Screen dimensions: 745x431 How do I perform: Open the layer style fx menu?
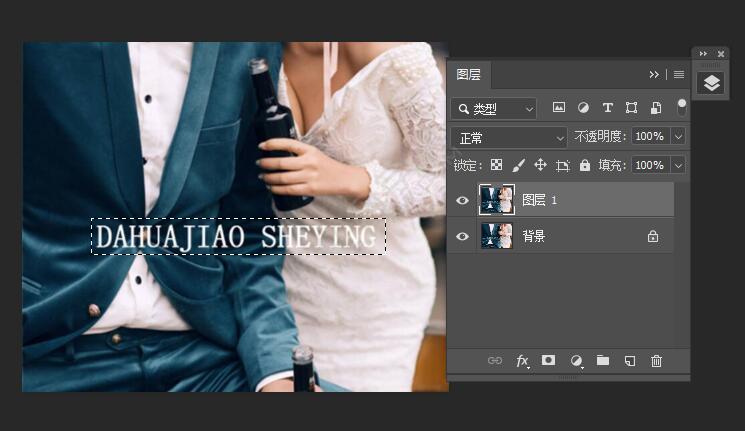click(522, 360)
